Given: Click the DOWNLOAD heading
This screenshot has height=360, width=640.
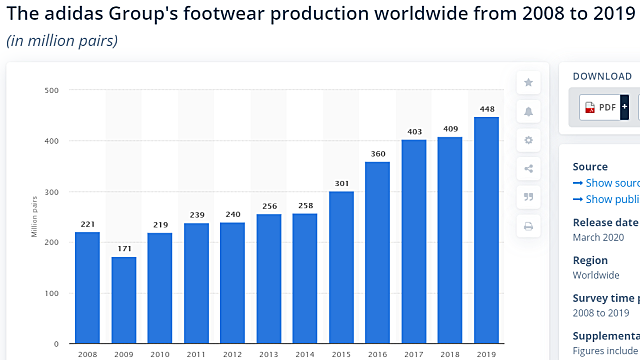Looking at the screenshot, I should click(602, 76).
